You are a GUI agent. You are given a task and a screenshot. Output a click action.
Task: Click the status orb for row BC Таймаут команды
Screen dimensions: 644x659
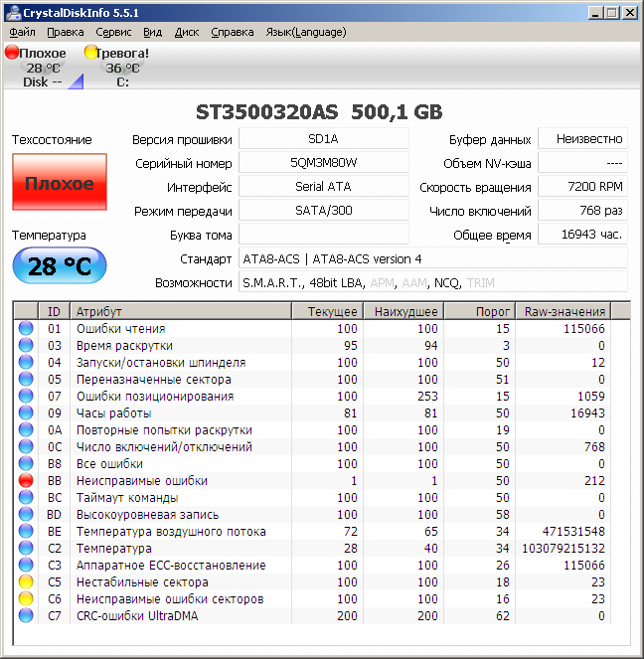[x=26, y=497]
